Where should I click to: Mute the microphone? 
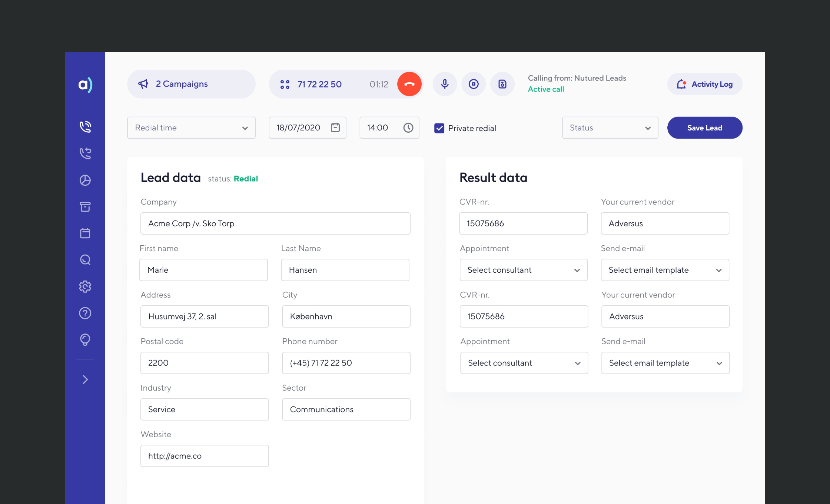pyautogui.click(x=445, y=84)
